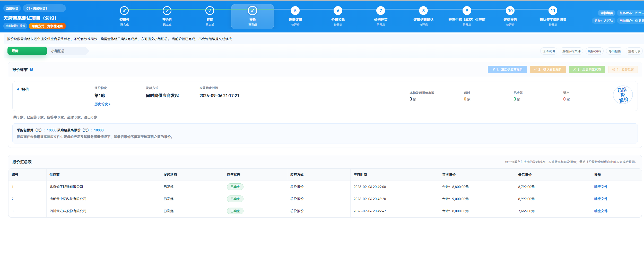This screenshot has height=264, width=644.
Task: Select the 01 - 测试标包1 package pill
Action: [x=44, y=8]
